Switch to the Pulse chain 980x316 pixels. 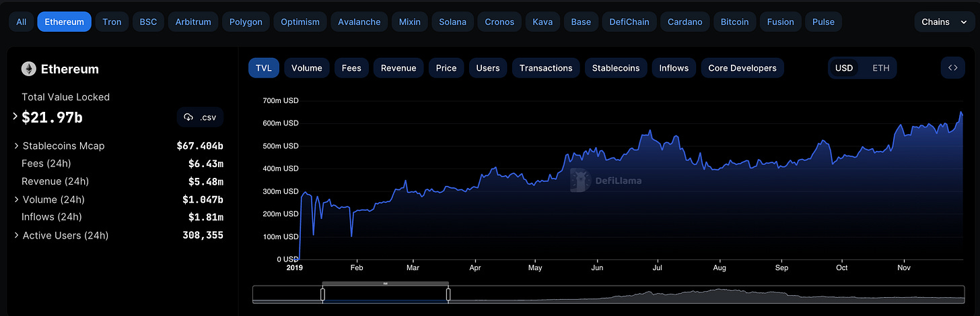pyautogui.click(x=823, y=22)
